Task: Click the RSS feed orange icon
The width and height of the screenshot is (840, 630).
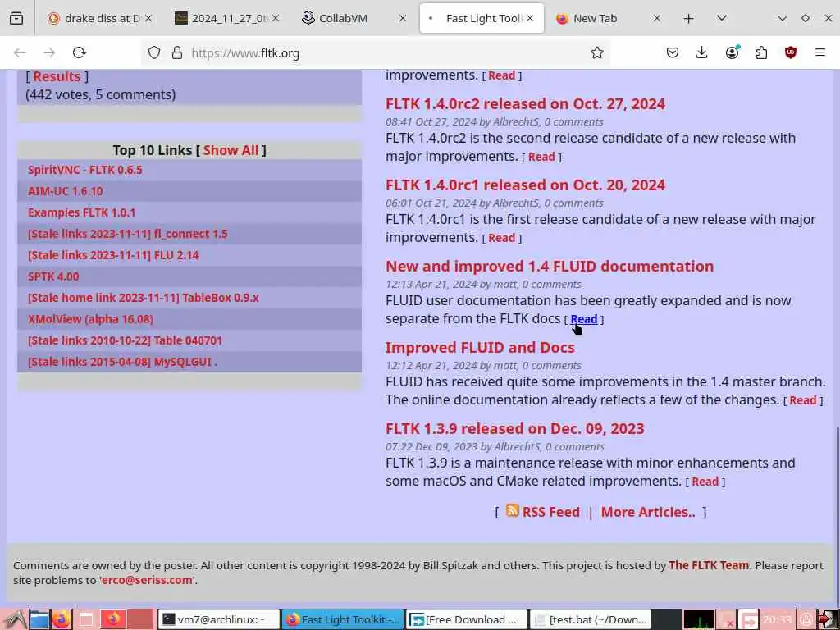Action: pyautogui.click(x=512, y=510)
